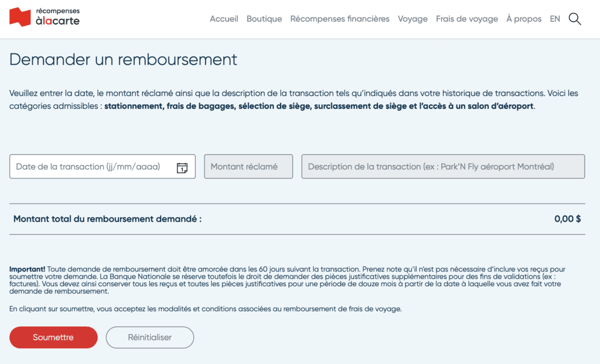Screen dimensions: 600x364
Task: Open the À propos section
Action: coord(524,19)
